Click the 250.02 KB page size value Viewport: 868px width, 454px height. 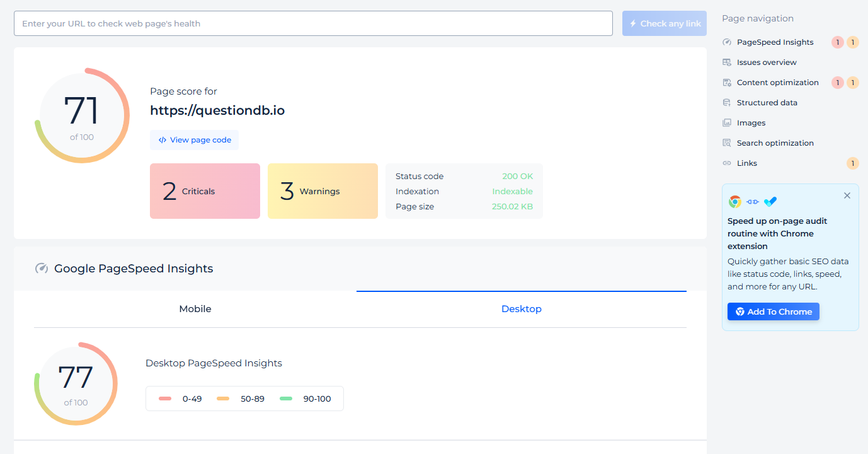(x=512, y=206)
